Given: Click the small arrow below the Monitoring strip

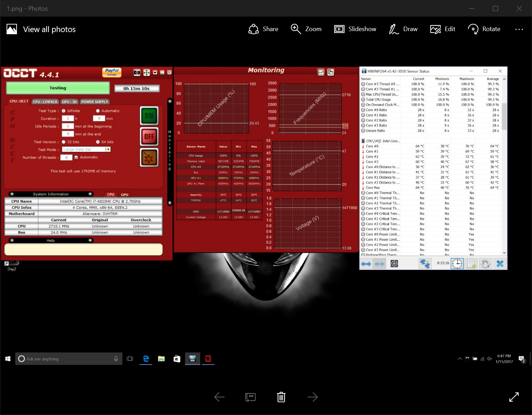Looking at the screenshot, I should pyautogui.click(x=170, y=203).
